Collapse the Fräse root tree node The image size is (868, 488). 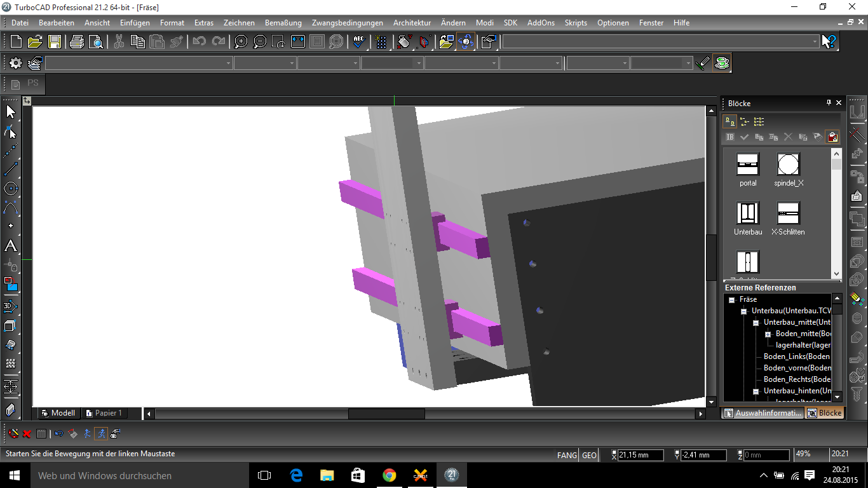(731, 299)
